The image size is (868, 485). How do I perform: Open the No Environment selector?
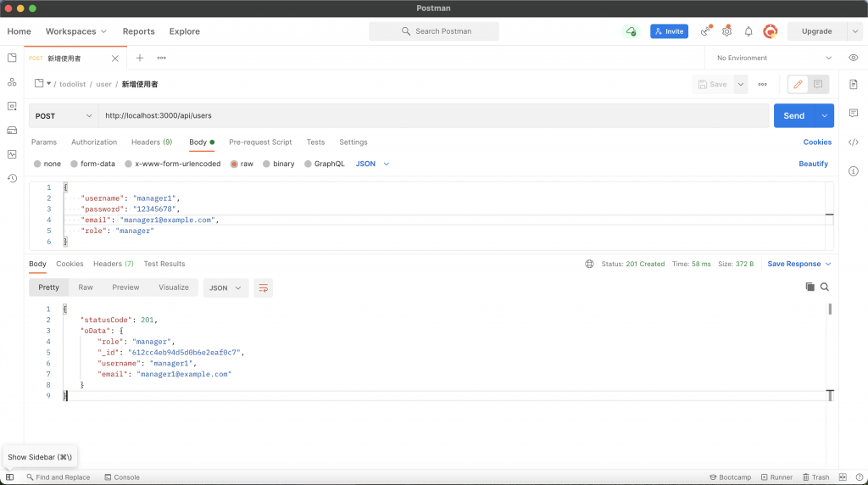coord(774,58)
